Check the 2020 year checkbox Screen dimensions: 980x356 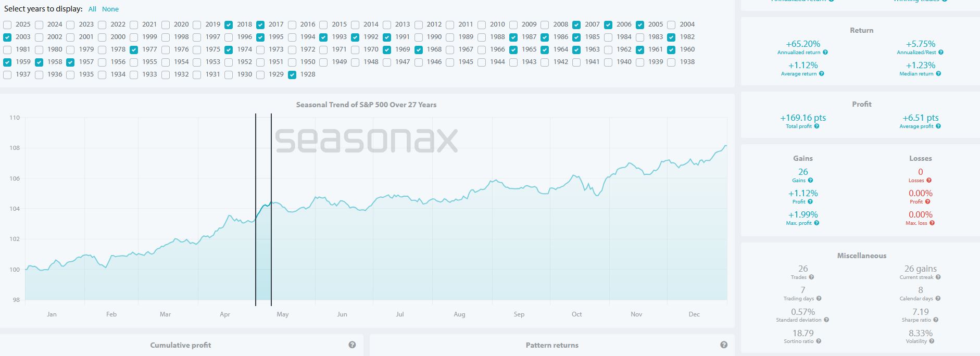click(166, 24)
